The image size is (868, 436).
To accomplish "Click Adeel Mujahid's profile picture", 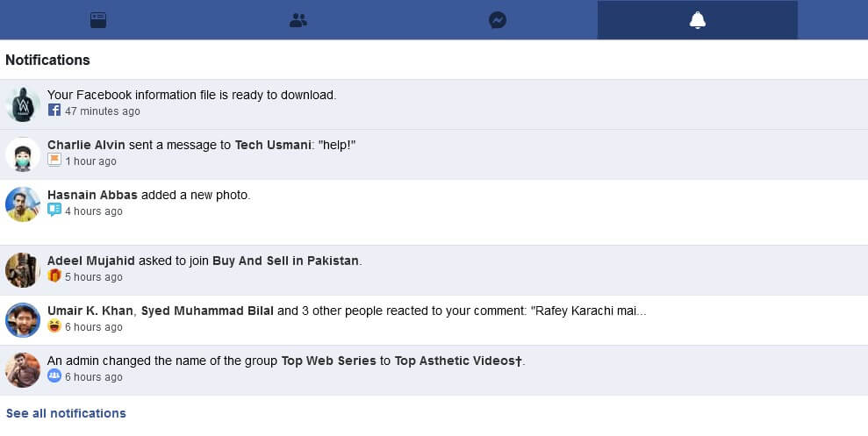I will click(23, 270).
